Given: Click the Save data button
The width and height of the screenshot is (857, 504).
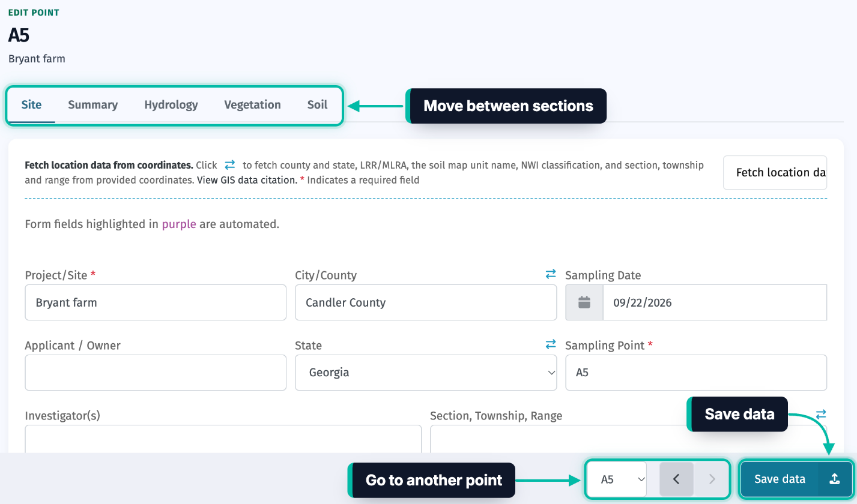Looking at the screenshot, I should pyautogui.click(x=796, y=479).
